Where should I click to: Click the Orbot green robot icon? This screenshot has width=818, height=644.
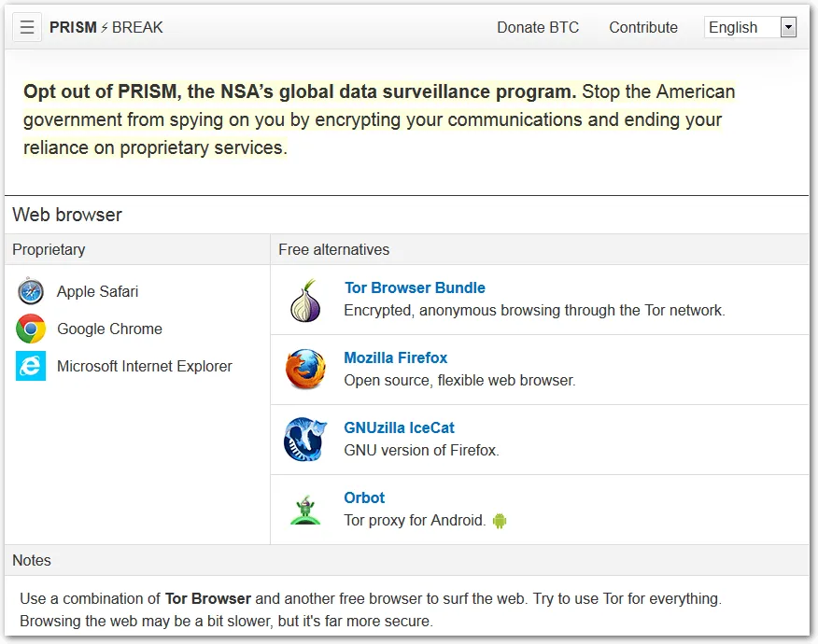(305, 509)
